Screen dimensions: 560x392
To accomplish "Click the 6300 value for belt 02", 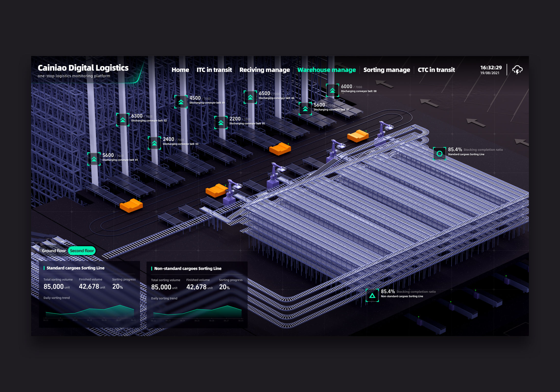I will pos(137,116).
